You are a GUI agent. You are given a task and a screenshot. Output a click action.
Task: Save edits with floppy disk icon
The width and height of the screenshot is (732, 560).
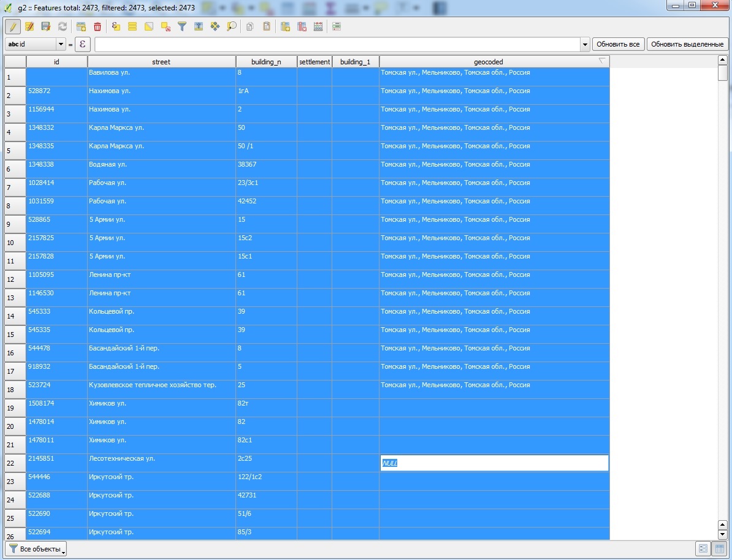[46, 26]
